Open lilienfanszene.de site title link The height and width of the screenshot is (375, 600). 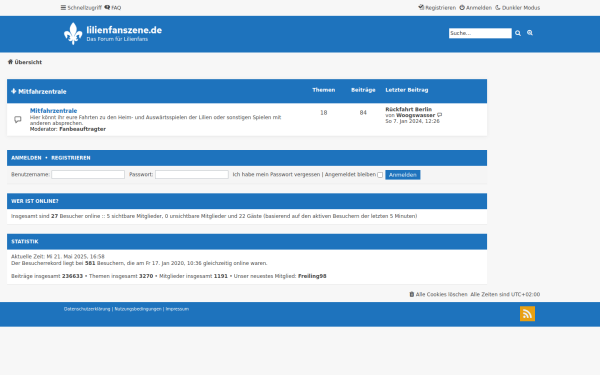pos(124,30)
